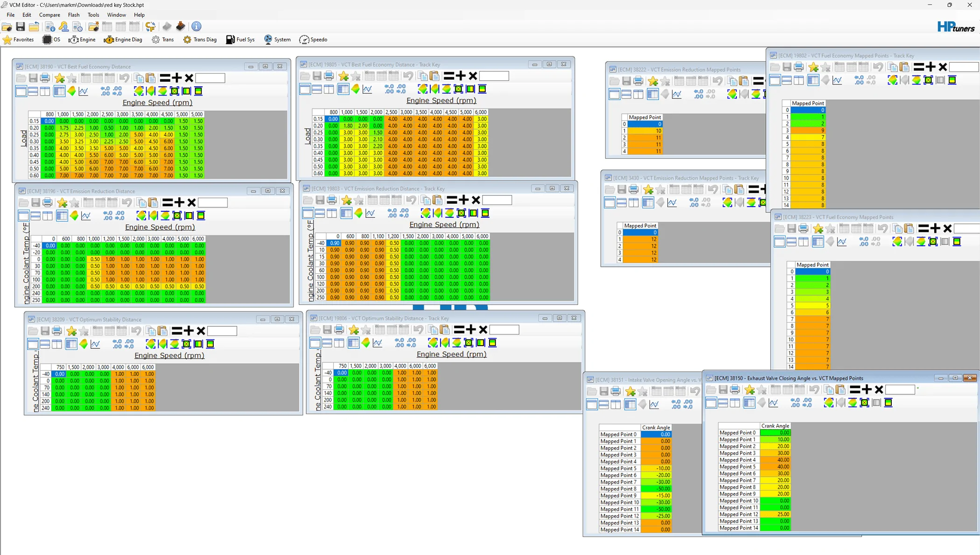
Task: Open the blue About info icon
Action: point(196,27)
